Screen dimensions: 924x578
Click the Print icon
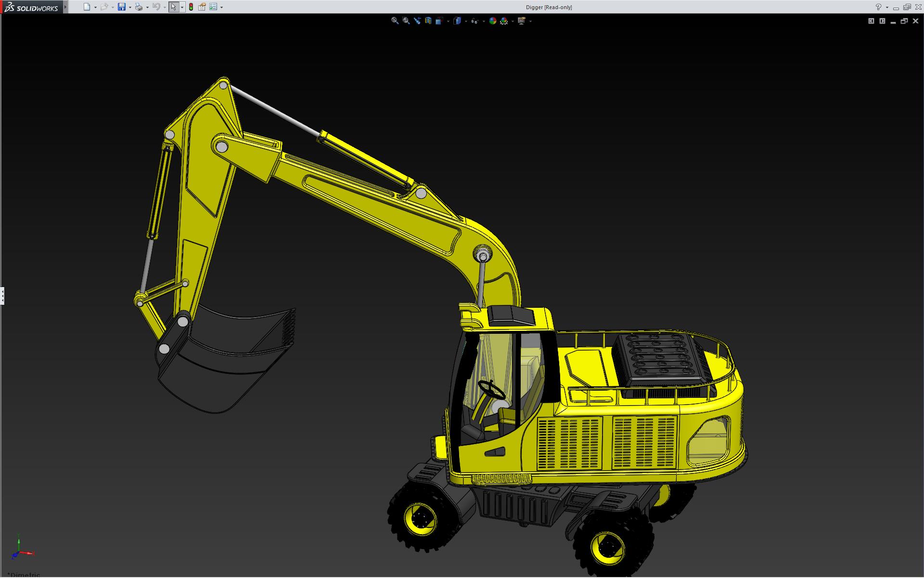[139, 7]
